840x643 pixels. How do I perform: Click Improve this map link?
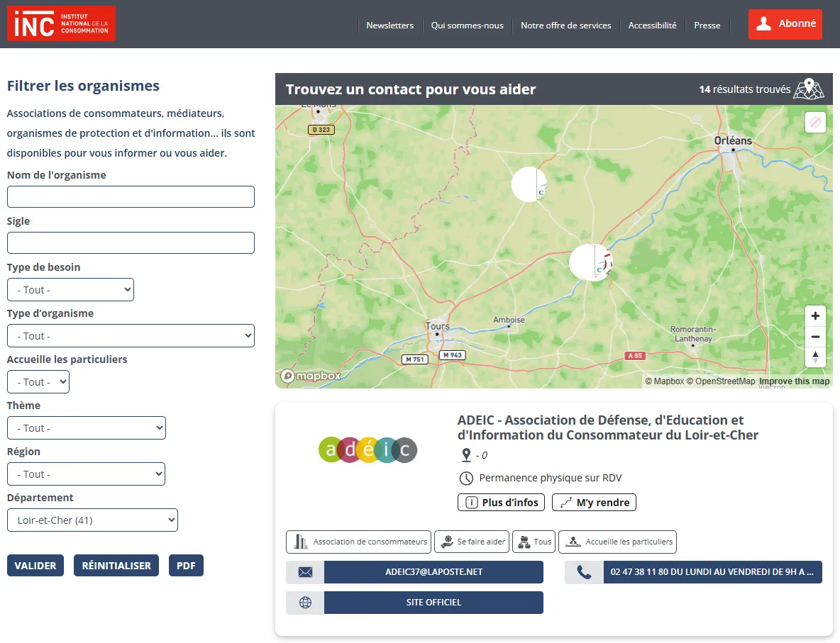[795, 381]
